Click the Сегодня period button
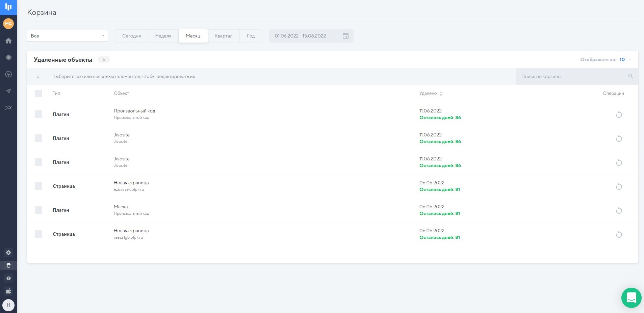Viewport: 644px width, 313px height. (131, 36)
